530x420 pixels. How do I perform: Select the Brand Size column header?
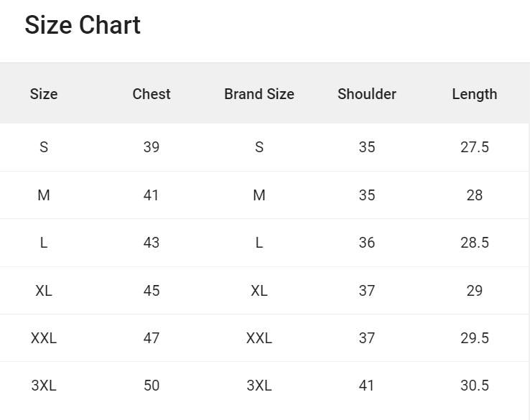(259, 94)
